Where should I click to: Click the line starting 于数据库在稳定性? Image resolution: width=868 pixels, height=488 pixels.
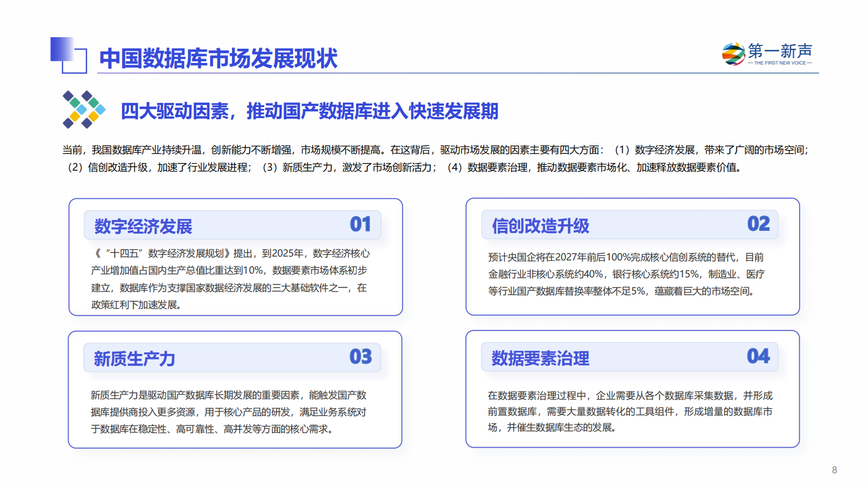click(x=213, y=429)
